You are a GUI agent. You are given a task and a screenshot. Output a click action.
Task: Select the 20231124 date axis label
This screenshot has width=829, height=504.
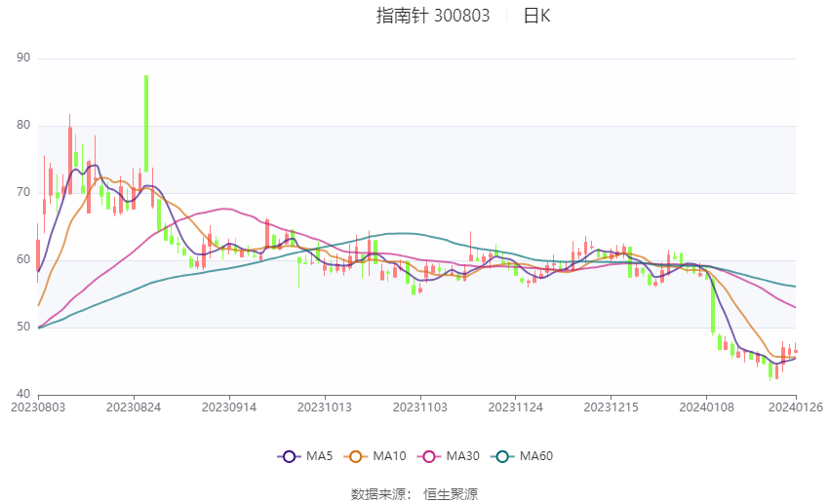point(516,407)
